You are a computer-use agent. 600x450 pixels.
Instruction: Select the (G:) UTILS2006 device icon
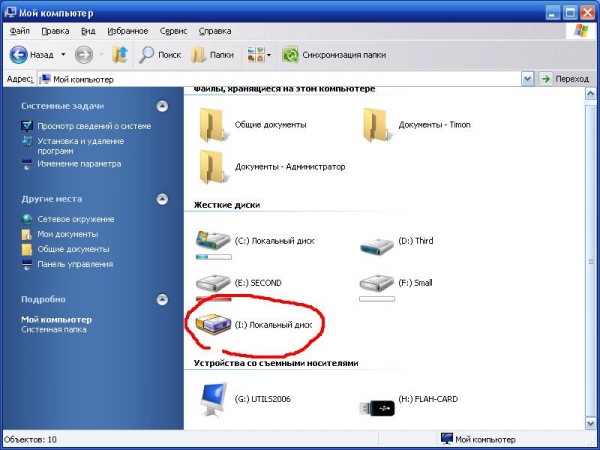[x=214, y=399]
